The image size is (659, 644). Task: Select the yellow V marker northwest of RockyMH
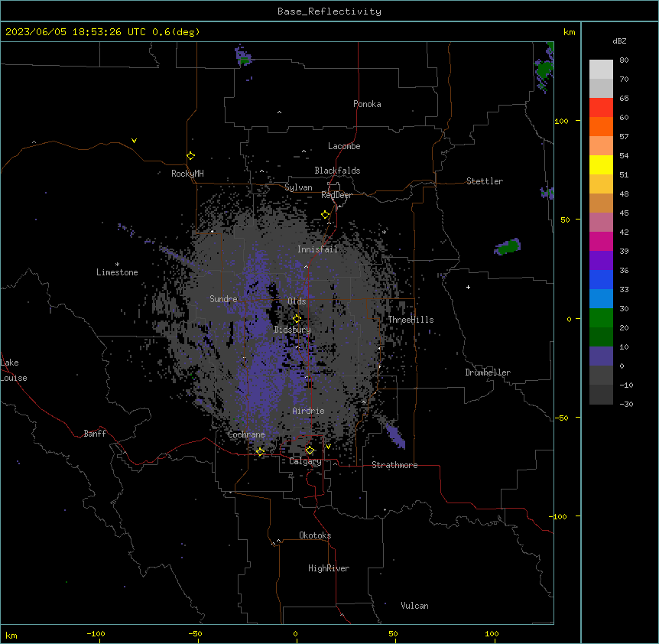coord(134,141)
